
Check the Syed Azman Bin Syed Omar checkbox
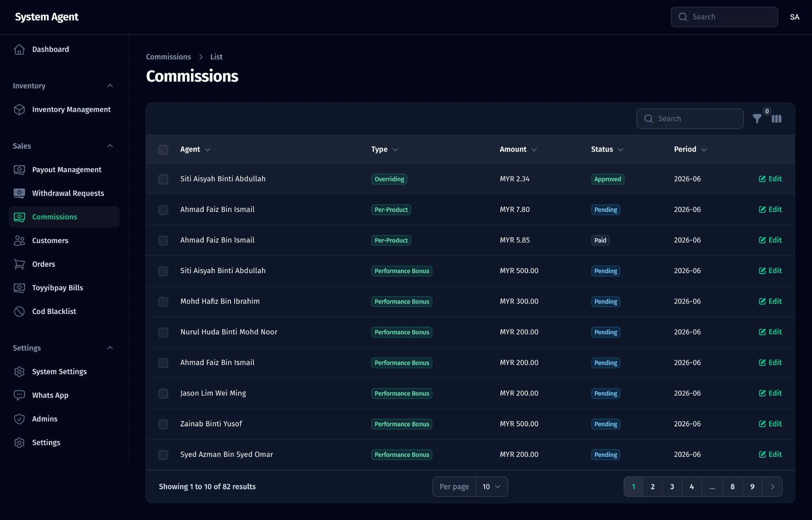click(x=163, y=455)
